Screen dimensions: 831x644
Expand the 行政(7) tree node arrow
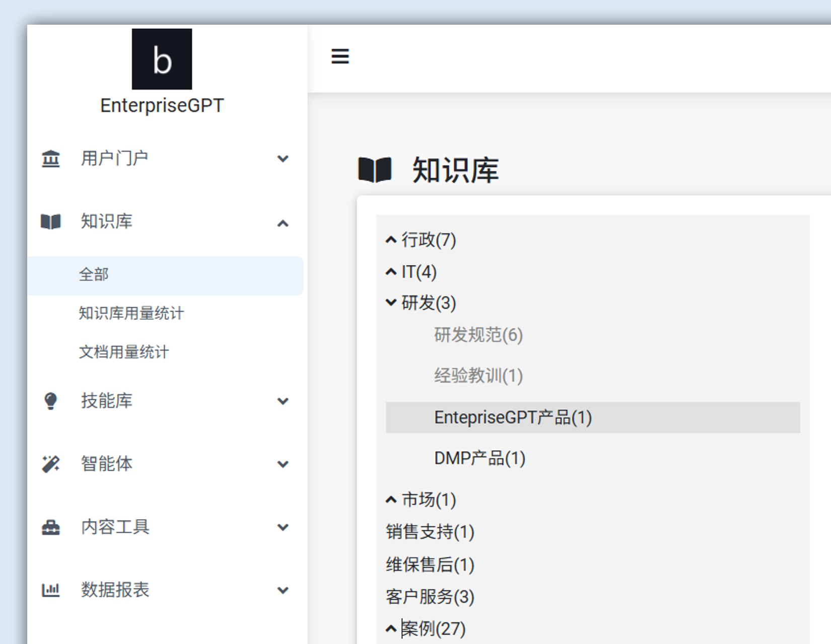coord(391,240)
